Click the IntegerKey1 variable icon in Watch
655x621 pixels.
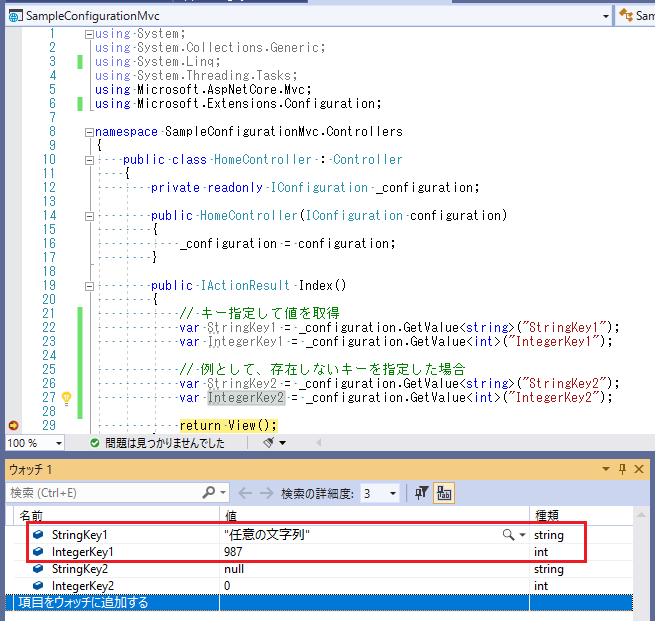[38, 552]
